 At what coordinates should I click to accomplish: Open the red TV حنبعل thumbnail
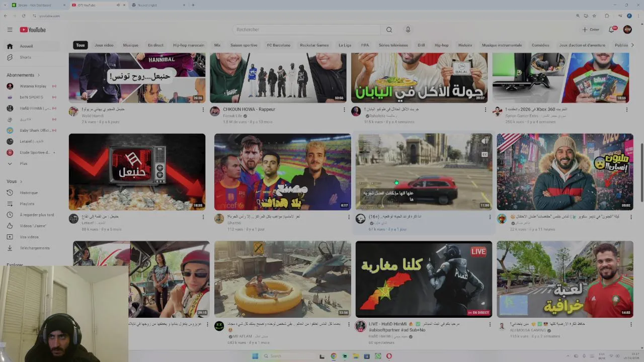tap(137, 172)
